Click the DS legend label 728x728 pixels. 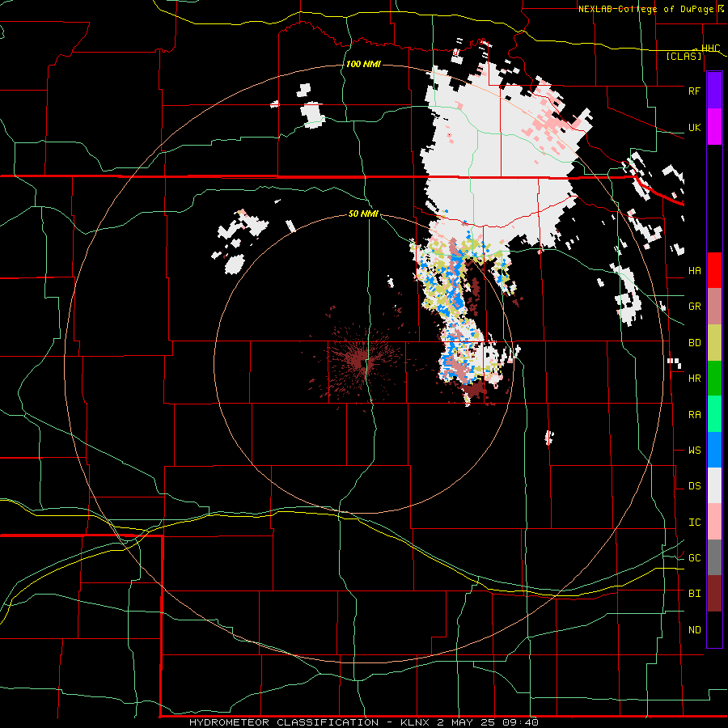point(694,486)
